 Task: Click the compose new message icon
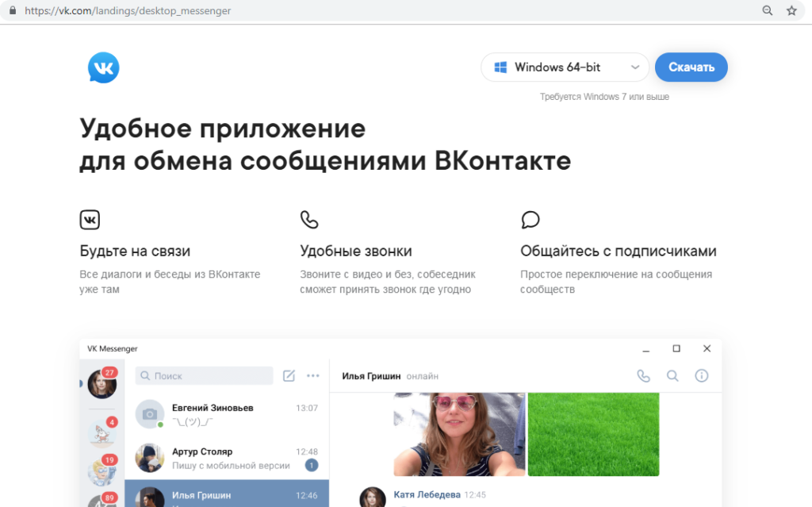click(x=289, y=376)
